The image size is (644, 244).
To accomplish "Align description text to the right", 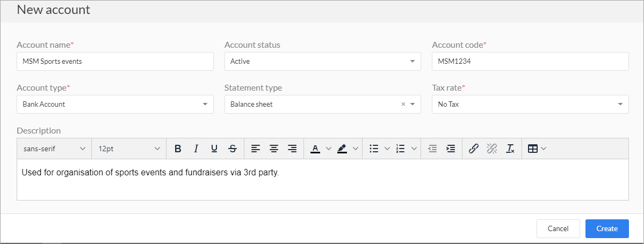I will pos(292,149).
